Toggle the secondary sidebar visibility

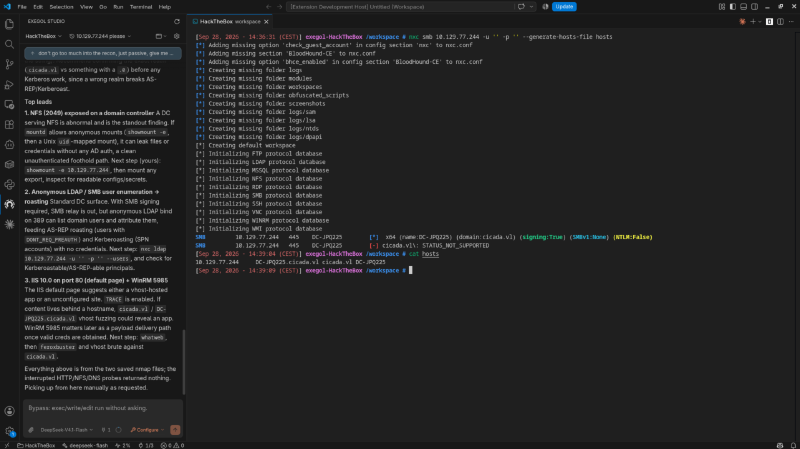coord(755,7)
